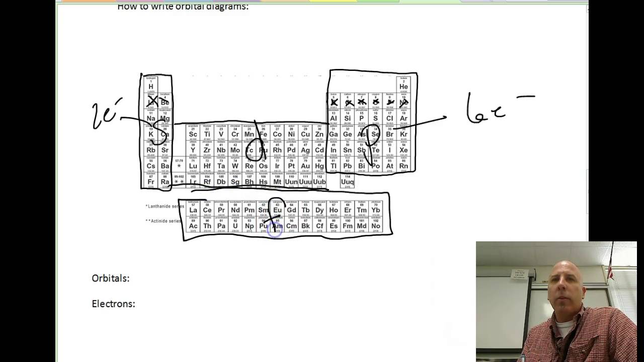The height and width of the screenshot is (362, 644).
Task: Click the sodium 'Na' element cell
Action: click(x=151, y=116)
